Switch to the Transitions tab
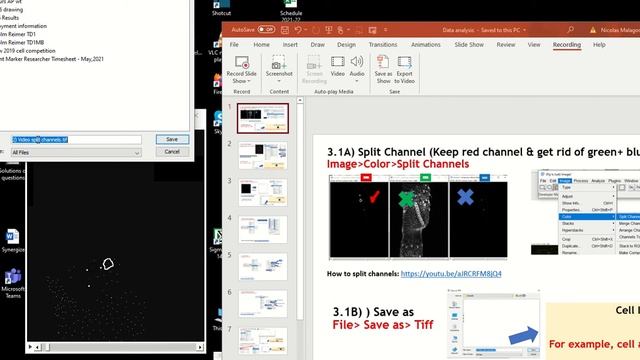The image size is (640, 360). click(x=382, y=44)
